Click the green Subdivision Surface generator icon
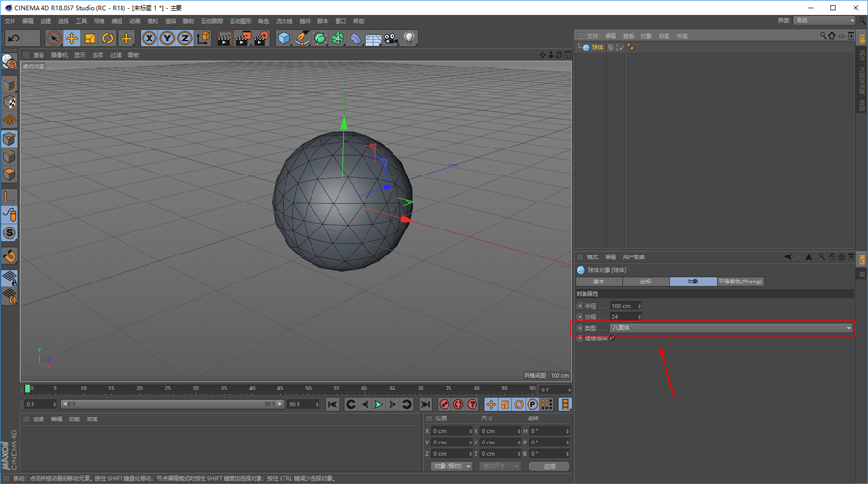Image resolution: width=868 pixels, height=484 pixels. (x=320, y=39)
